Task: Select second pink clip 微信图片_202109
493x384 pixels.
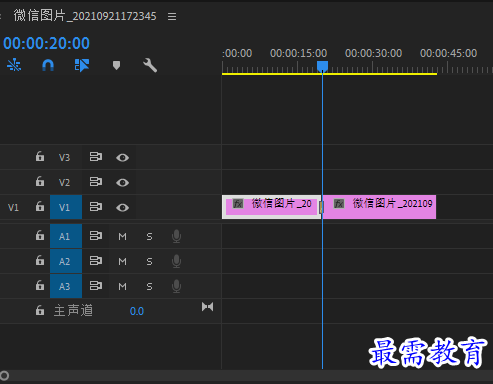Action: [x=379, y=207]
